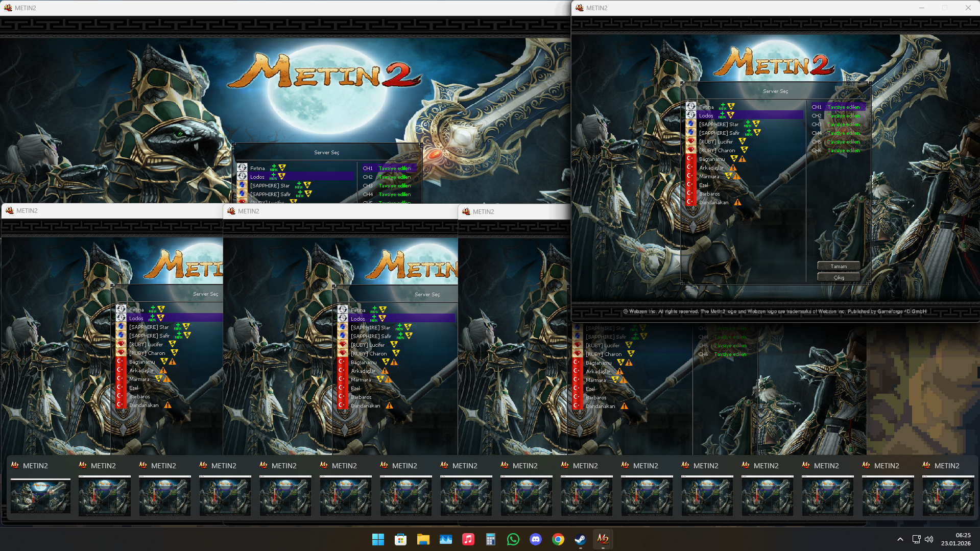Click warning triangle next to Arkadaşlar, front window
This screenshot has width=980, height=551.
click(x=733, y=167)
